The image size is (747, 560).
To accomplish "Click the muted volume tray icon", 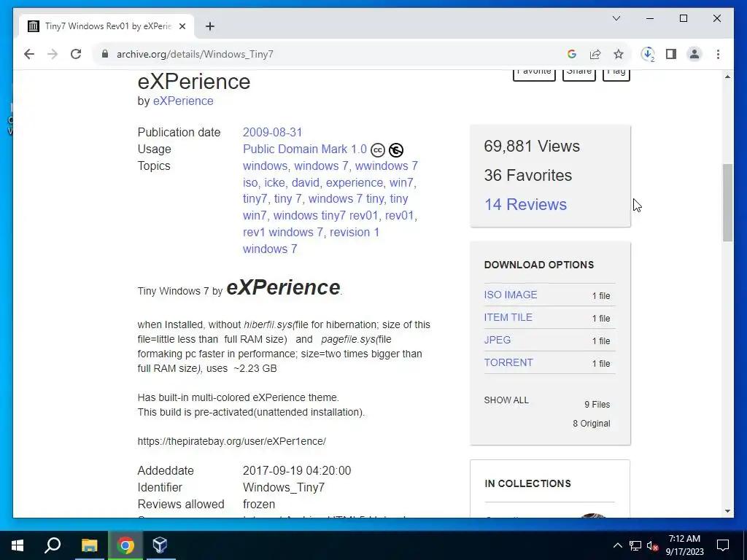I will (653, 545).
